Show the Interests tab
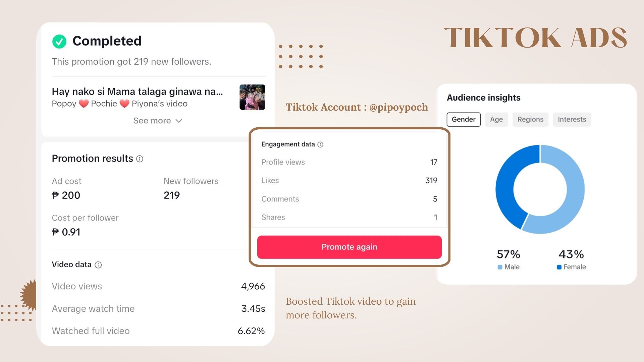This screenshot has width=644, height=362. 572,120
